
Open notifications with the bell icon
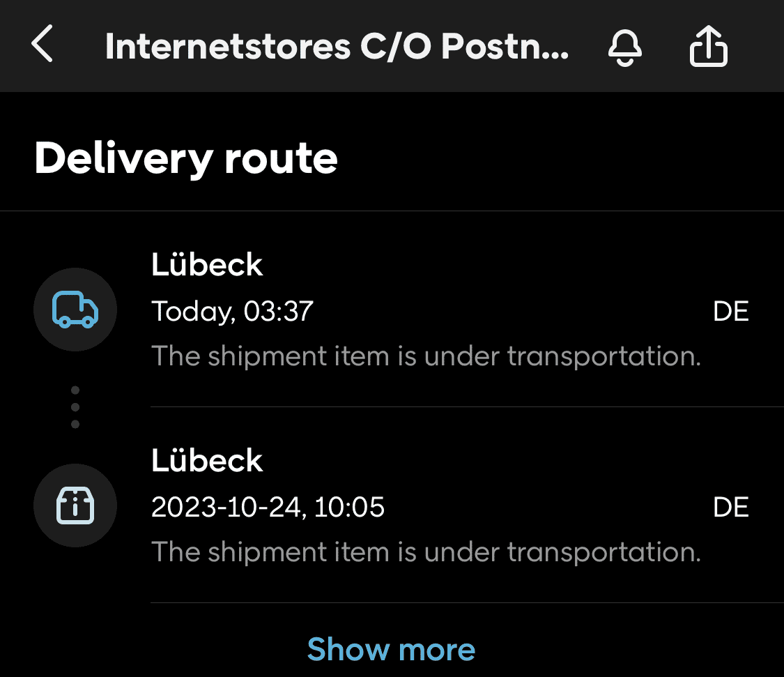tap(624, 48)
